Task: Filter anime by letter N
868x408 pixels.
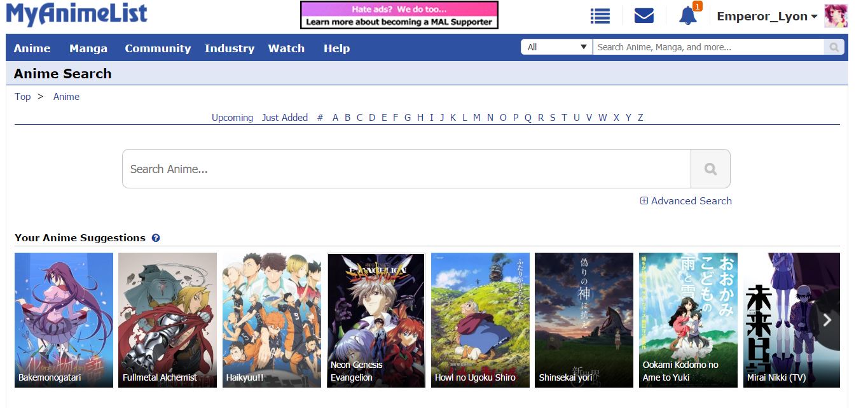Action: tap(490, 118)
